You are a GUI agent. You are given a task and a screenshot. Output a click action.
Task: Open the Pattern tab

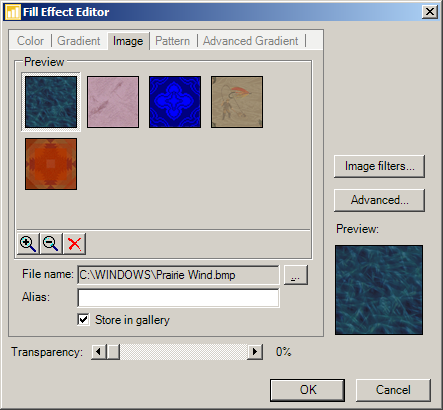173,41
